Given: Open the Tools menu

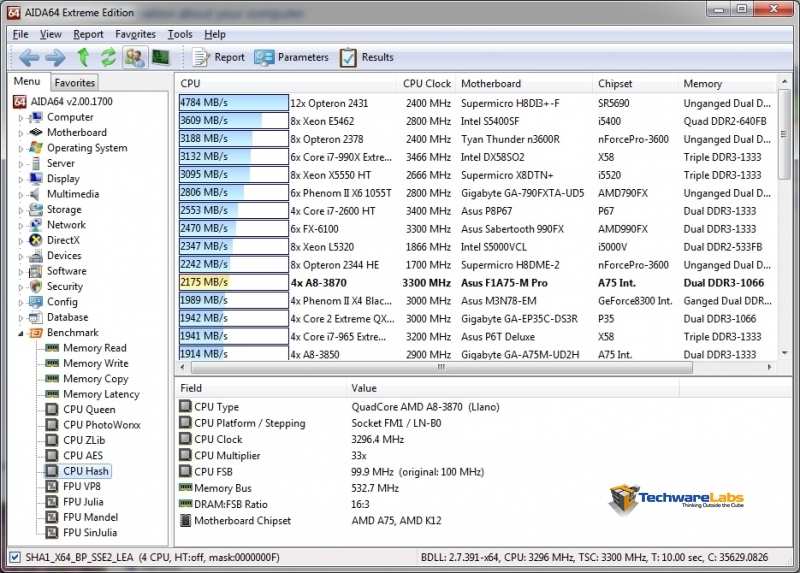Looking at the screenshot, I should (x=179, y=34).
